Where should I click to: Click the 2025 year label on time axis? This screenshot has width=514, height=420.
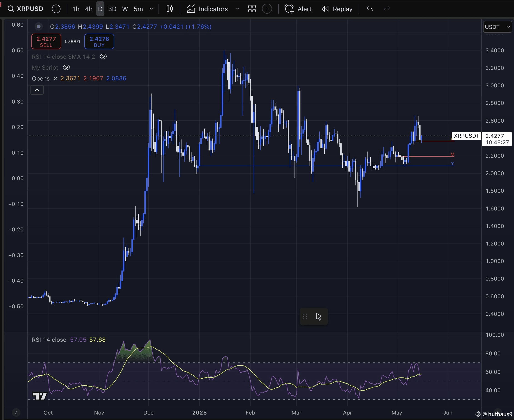click(x=199, y=412)
